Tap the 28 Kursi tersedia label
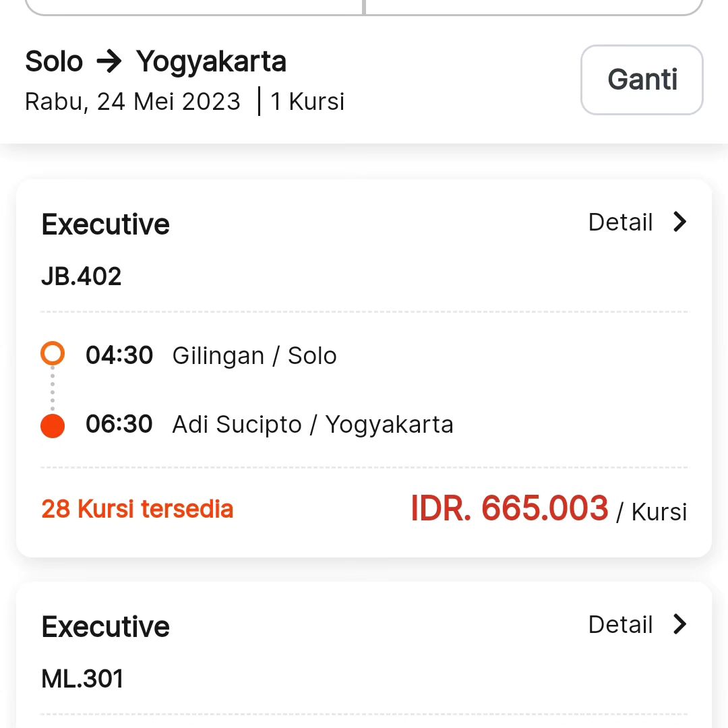728x728 pixels. point(138,509)
